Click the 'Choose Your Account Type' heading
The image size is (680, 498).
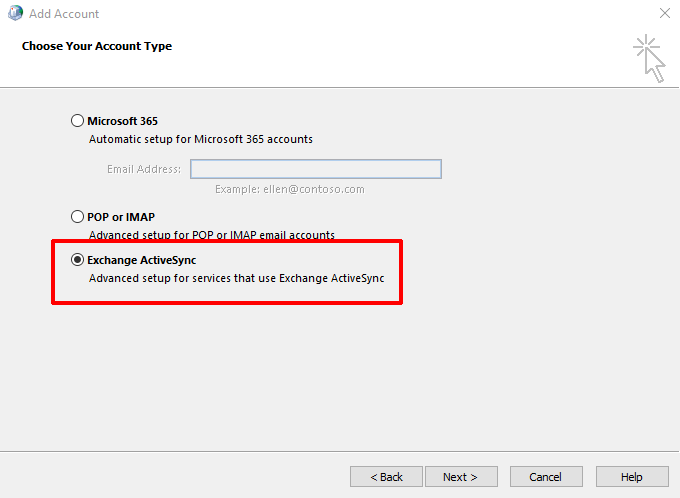[97, 46]
